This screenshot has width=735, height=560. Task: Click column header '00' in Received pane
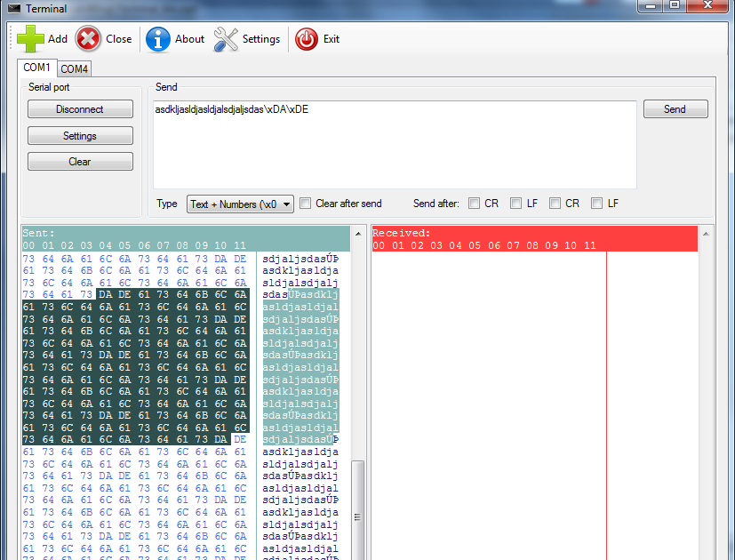(x=379, y=245)
